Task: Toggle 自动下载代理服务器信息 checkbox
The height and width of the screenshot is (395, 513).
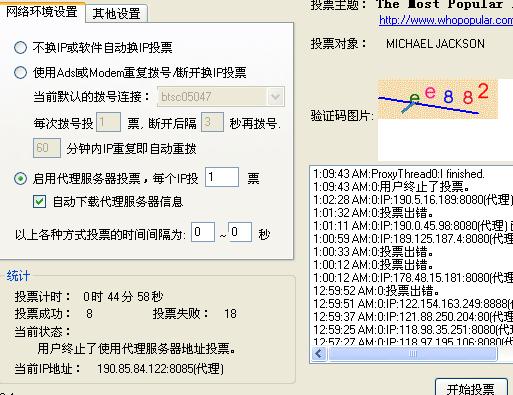Action: coord(39,202)
